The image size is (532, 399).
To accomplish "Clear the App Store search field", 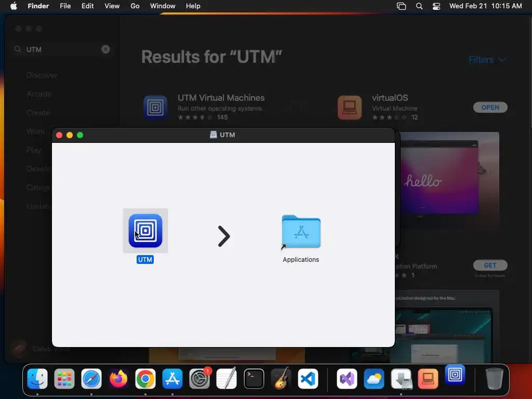I will click(105, 49).
